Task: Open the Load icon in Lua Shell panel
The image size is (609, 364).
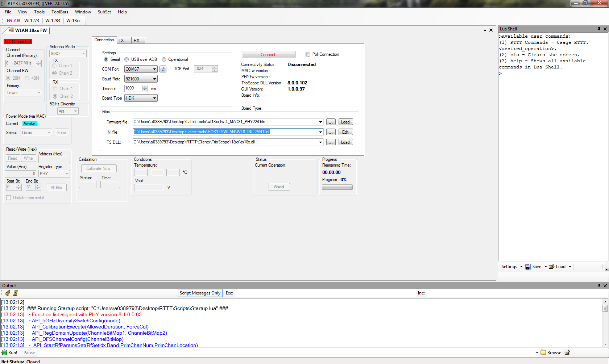Action: tap(552, 267)
